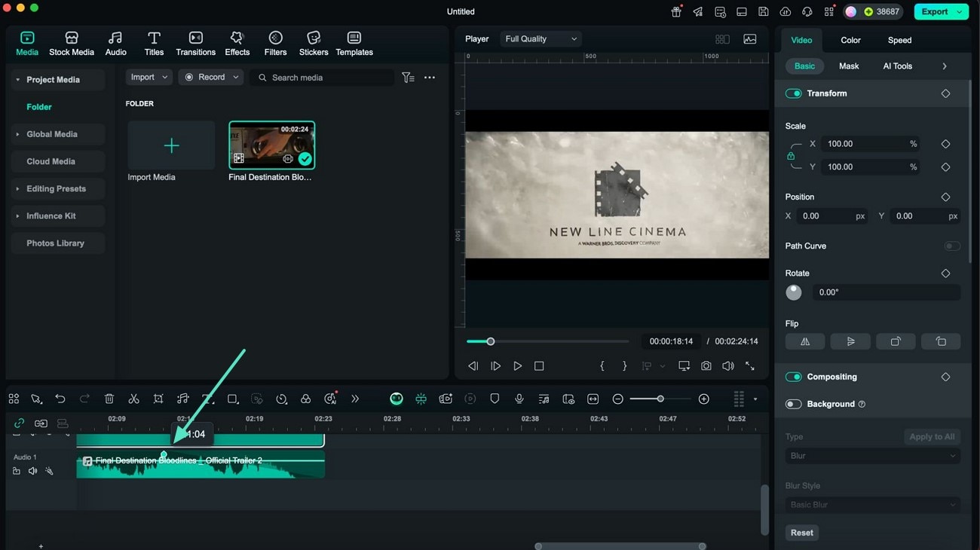Viewport: 980px width, 550px height.
Task: Rotate the clip 90 degrees counterclockwise
Action: click(941, 341)
